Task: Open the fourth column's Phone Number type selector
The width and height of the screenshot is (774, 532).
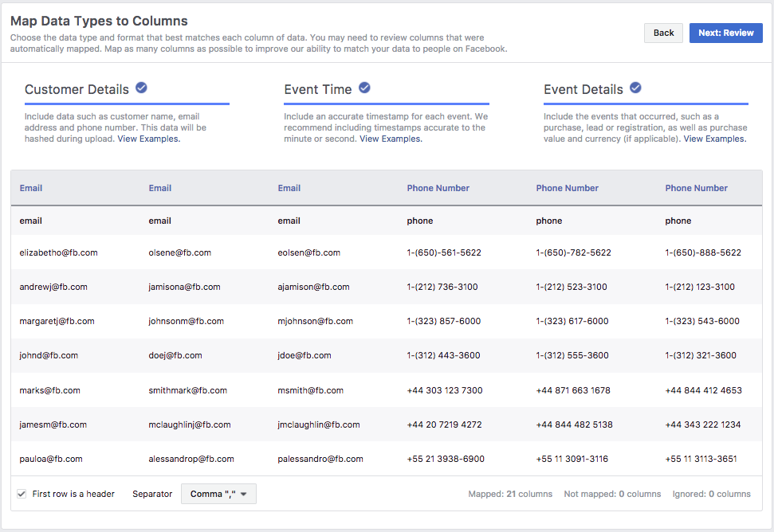Action: tap(438, 188)
